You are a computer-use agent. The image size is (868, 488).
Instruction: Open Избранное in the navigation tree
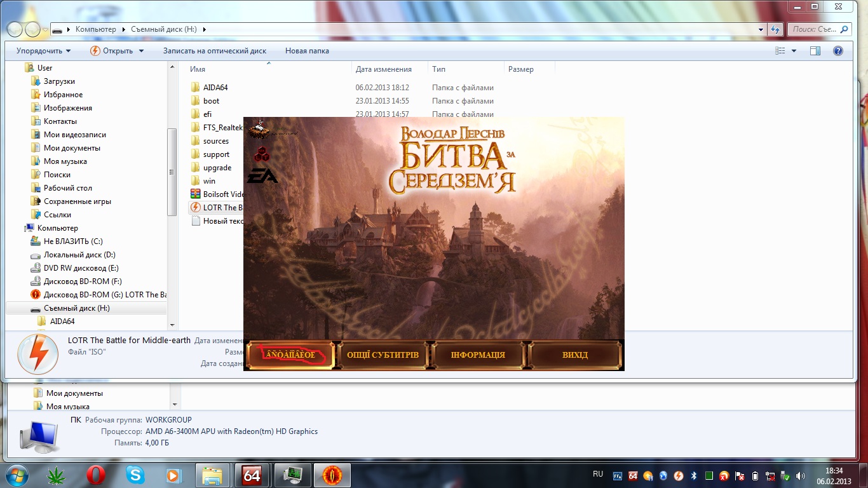pos(63,95)
